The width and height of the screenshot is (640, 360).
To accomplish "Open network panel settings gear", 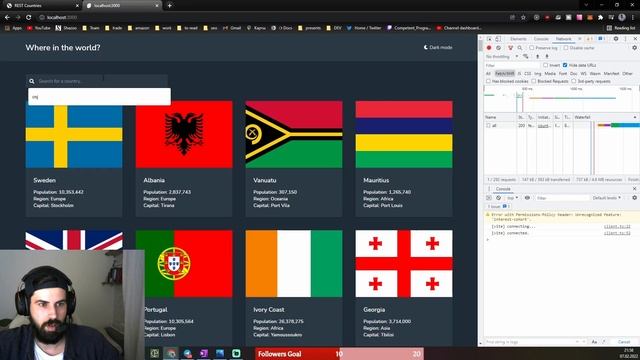I will (634, 48).
